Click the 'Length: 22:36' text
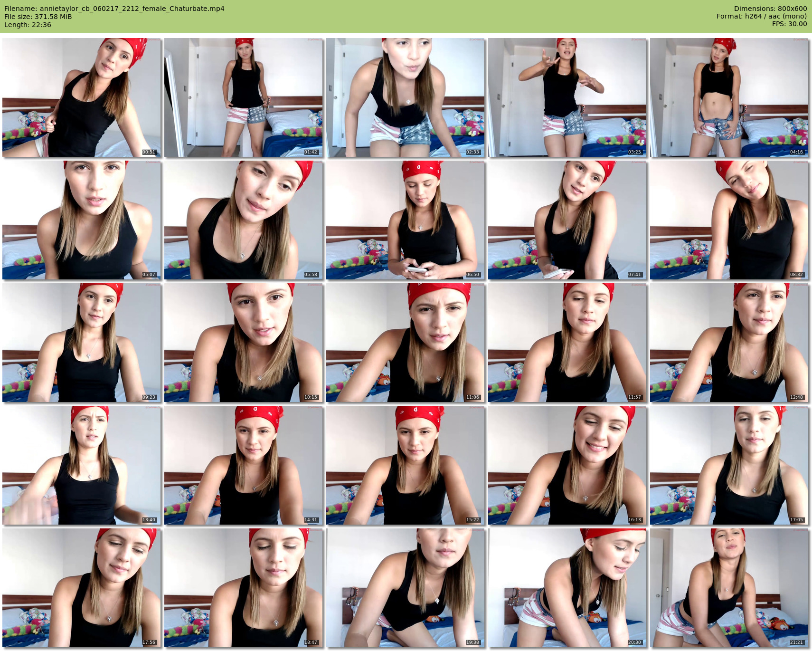 tap(28, 25)
